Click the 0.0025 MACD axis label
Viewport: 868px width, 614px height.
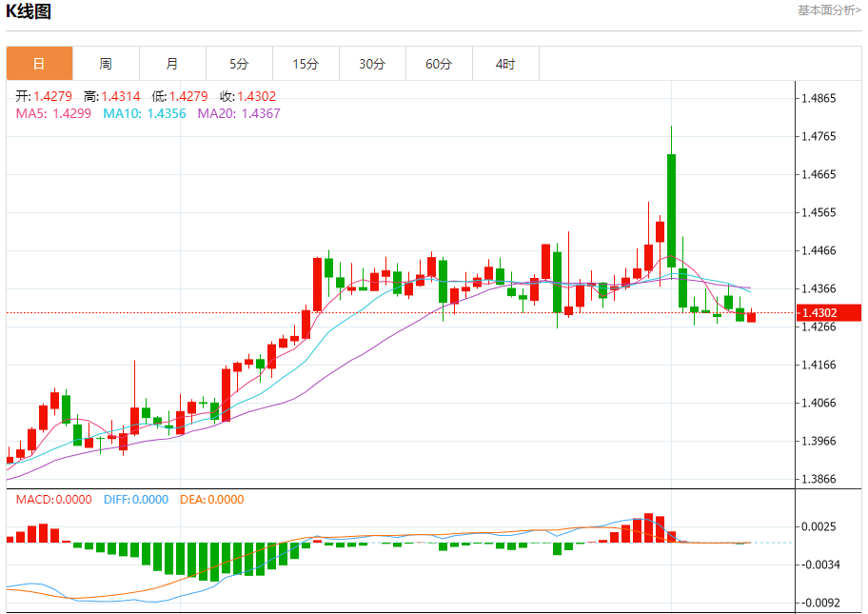[819, 526]
